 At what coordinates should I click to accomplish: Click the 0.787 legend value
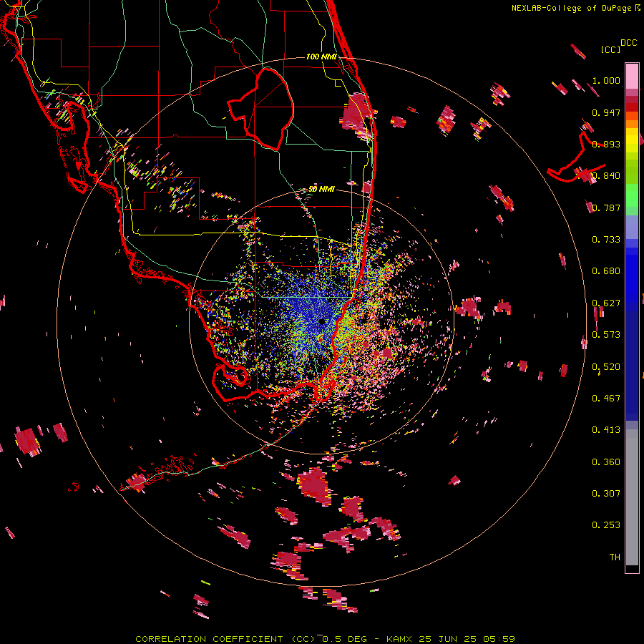pyautogui.click(x=606, y=208)
